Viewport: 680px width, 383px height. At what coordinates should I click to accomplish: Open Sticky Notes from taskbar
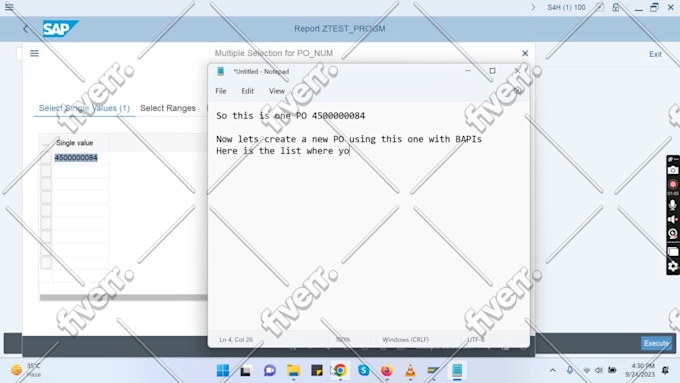[x=317, y=370]
